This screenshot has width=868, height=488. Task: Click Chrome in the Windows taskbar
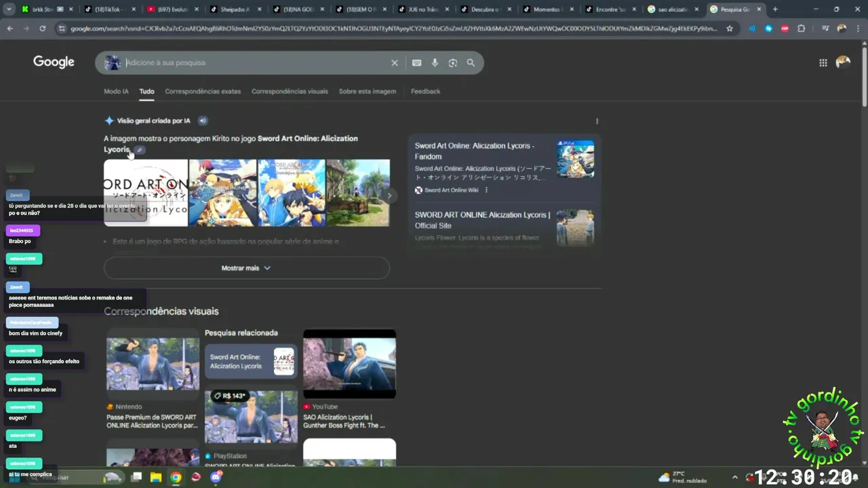click(176, 477)
